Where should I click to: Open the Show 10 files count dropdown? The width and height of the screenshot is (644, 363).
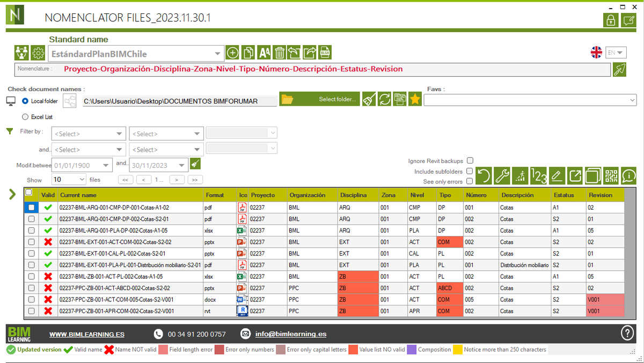[x=69, y=180]
